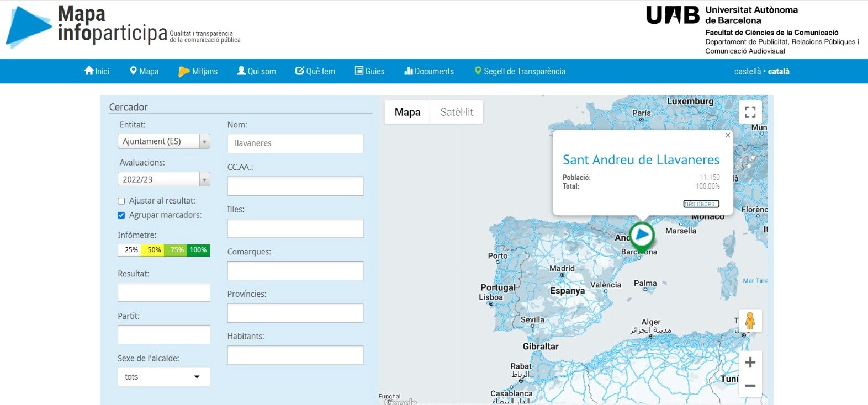Click the 'més dades' link
Screen dimensions: 868x405
(x=701, y=204)
